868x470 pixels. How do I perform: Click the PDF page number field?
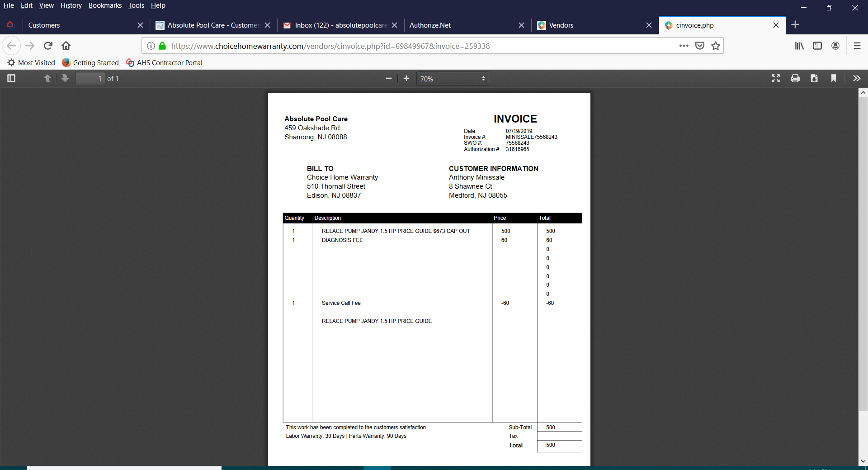point(90,79)
